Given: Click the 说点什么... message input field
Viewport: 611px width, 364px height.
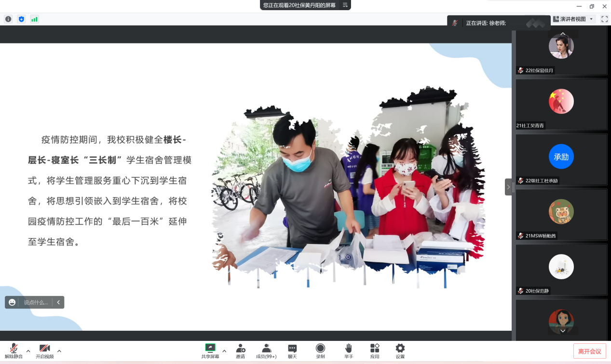Looking at the screenshot, I should click(x=36, y=302).
